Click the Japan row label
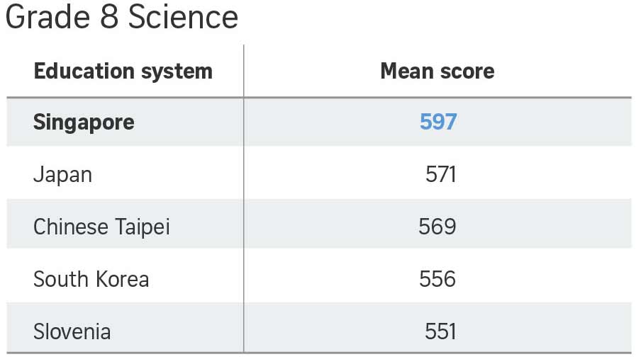The width and height of the screenshot is (636, 364). 62,174
